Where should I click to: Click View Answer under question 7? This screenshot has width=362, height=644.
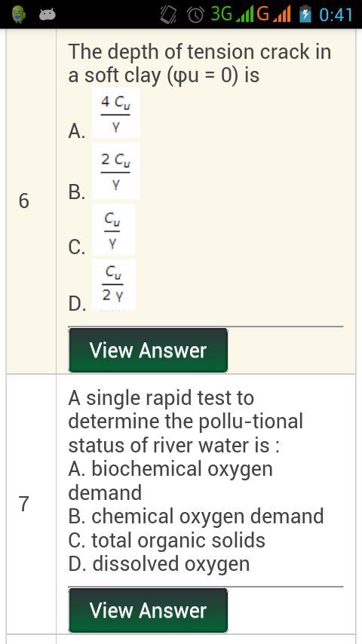148,610
